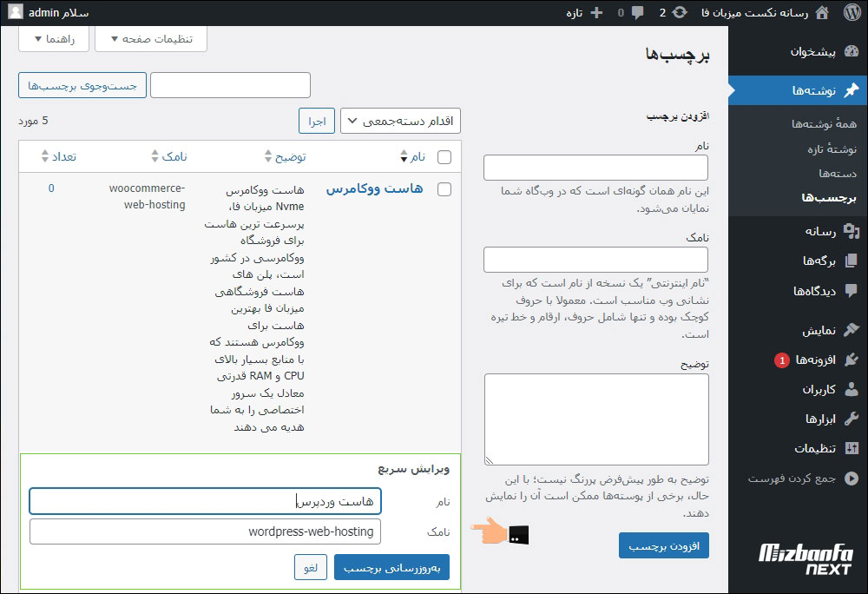Click the به‌روزرسانی برچسب button

pyautogui.click(x=392, y=567)
